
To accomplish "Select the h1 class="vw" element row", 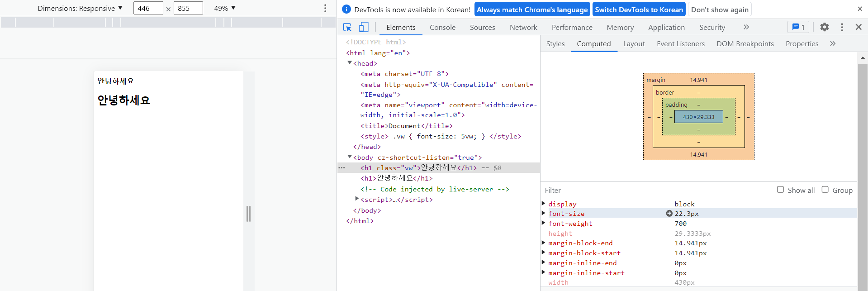I will pyautogui.click(x=439, y=168).
